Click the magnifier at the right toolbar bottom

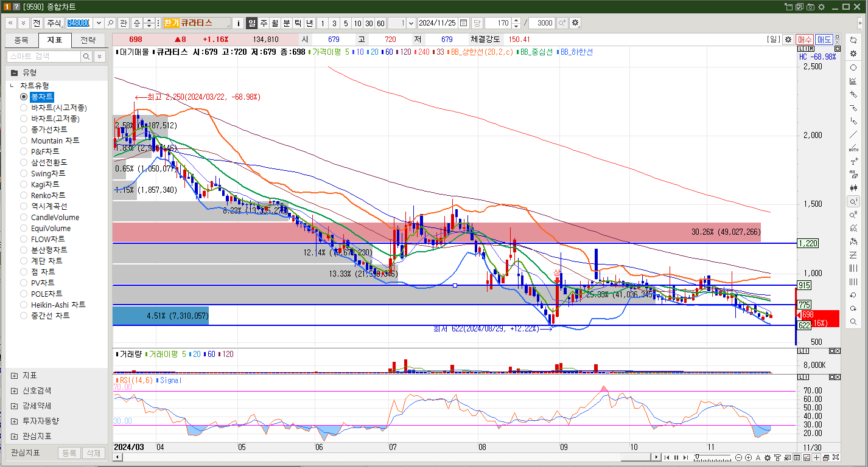point(853,322)
